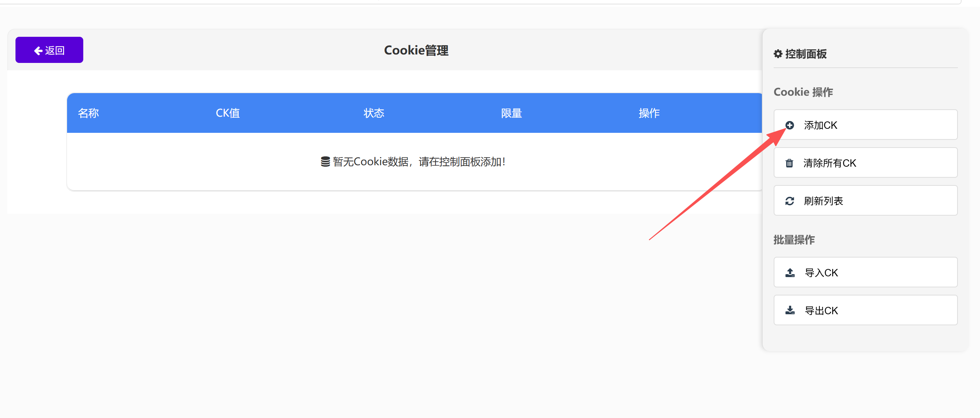Screen dimensions: 980x418
Task: Click the Cookie管理 page title
Action: 416,50
